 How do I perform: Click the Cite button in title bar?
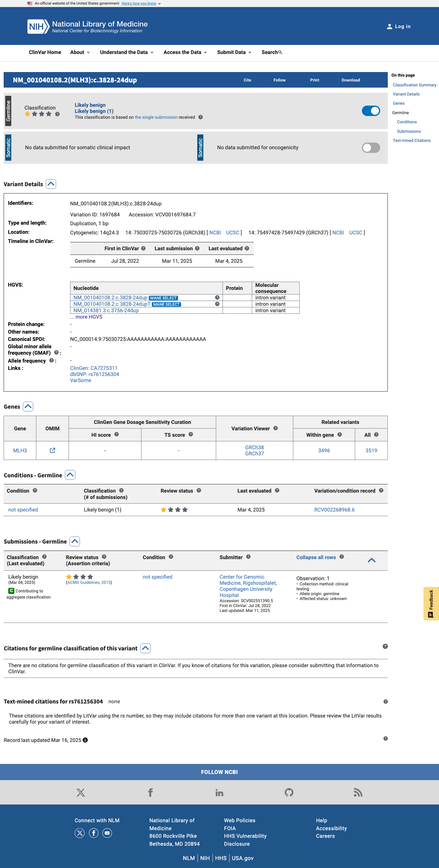[248, 80]
